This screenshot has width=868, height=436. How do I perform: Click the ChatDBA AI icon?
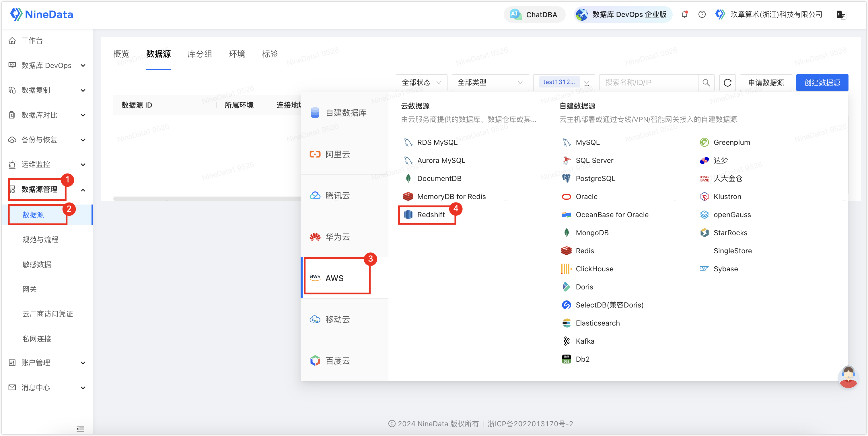pyautogui.click(x=515, y=15)
